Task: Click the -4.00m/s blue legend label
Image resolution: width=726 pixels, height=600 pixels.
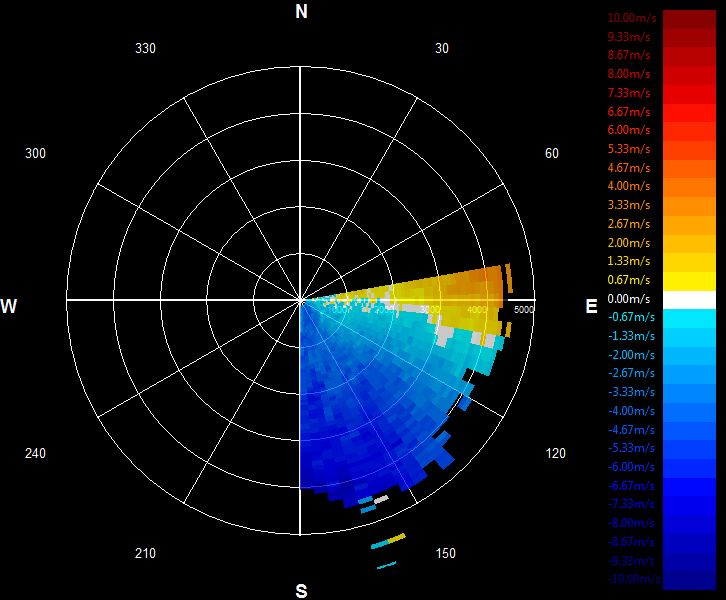Action: [631, 411]
